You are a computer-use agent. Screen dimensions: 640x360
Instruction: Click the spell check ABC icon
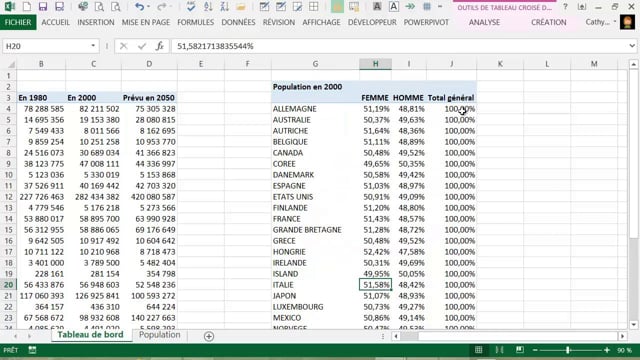[191, 7]
